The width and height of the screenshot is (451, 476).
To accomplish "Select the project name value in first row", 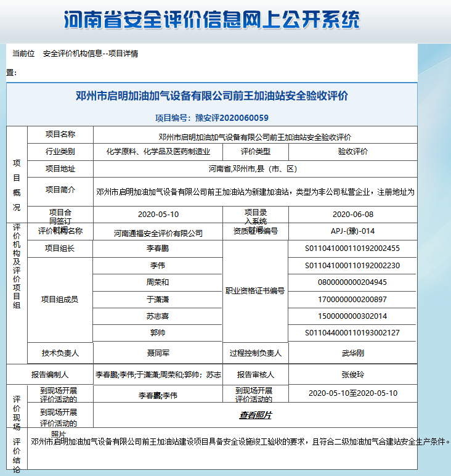I will tap(255, 137).
